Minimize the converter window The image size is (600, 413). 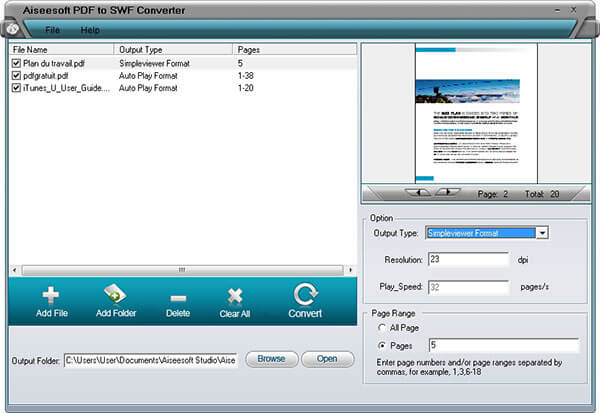click(x=558, y=10)
